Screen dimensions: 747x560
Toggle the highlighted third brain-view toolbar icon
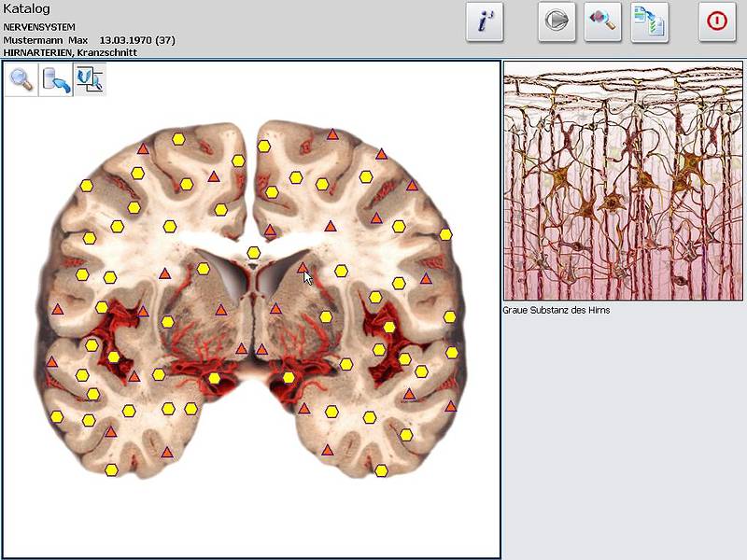tap(90, 80)
